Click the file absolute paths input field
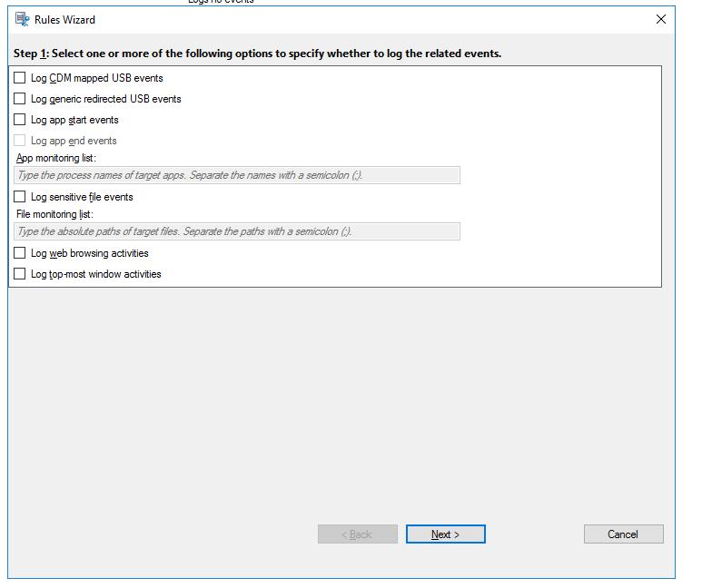Image resolution: width=712 pixels, height=588 pixels. click(238, 231)
